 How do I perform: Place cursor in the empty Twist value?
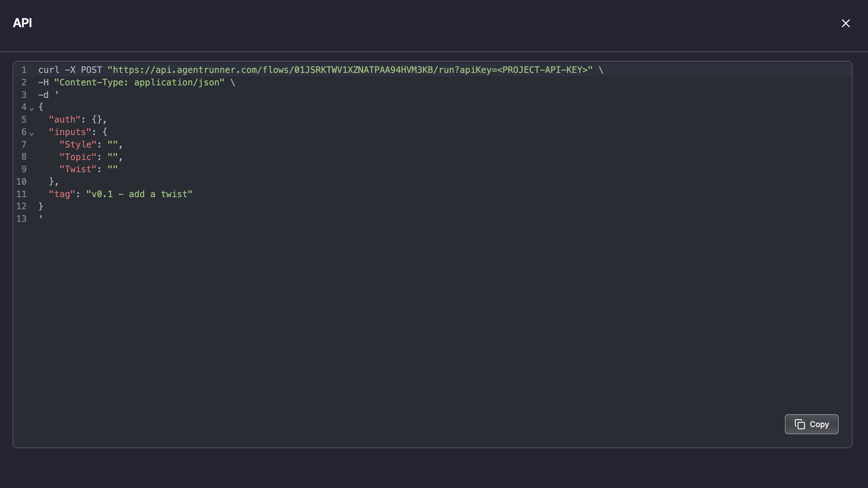click(112, 169)
